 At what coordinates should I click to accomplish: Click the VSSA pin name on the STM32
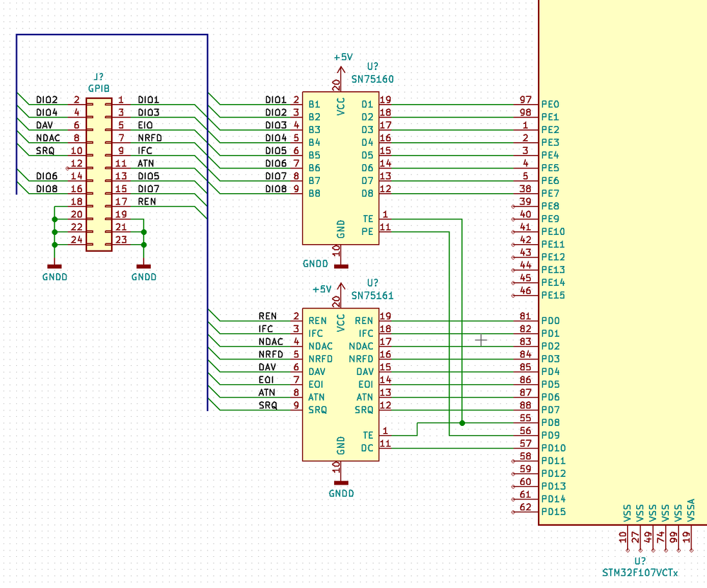click(x=691, y=510)
